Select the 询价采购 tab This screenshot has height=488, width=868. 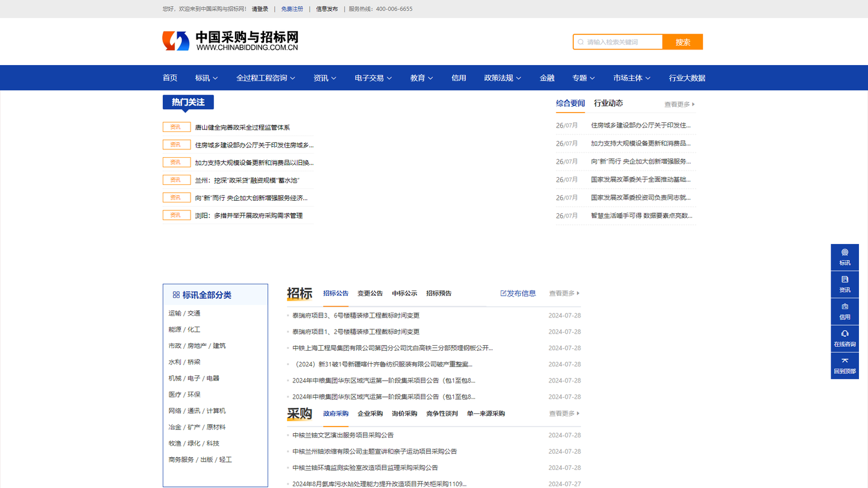(x=404, y=413)
